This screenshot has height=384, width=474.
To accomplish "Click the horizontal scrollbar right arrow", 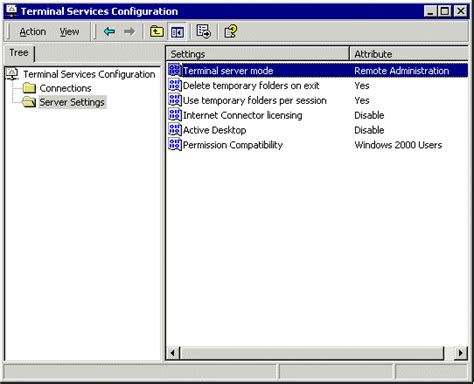I will (x=460, y=353).
